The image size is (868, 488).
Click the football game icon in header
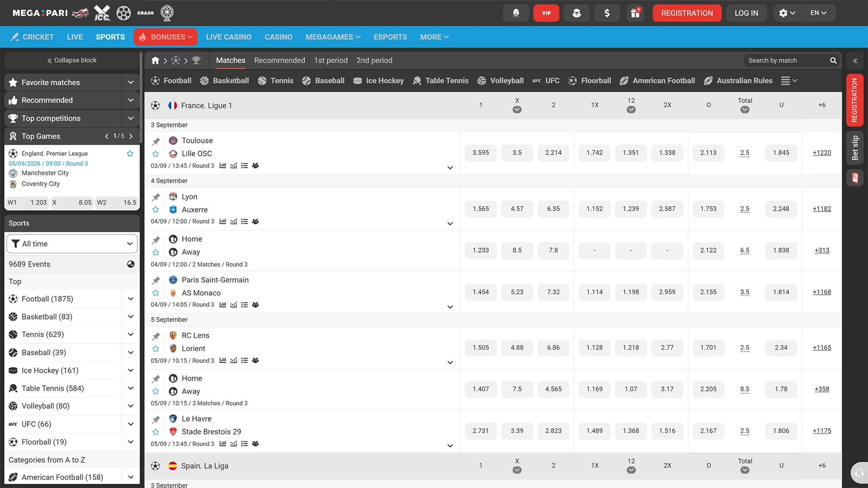click(x=123, y=13)
